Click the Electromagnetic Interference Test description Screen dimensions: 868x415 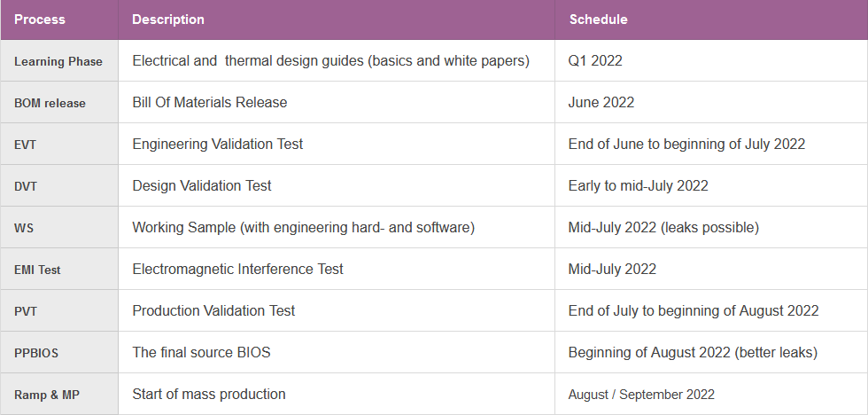[237, 269]
